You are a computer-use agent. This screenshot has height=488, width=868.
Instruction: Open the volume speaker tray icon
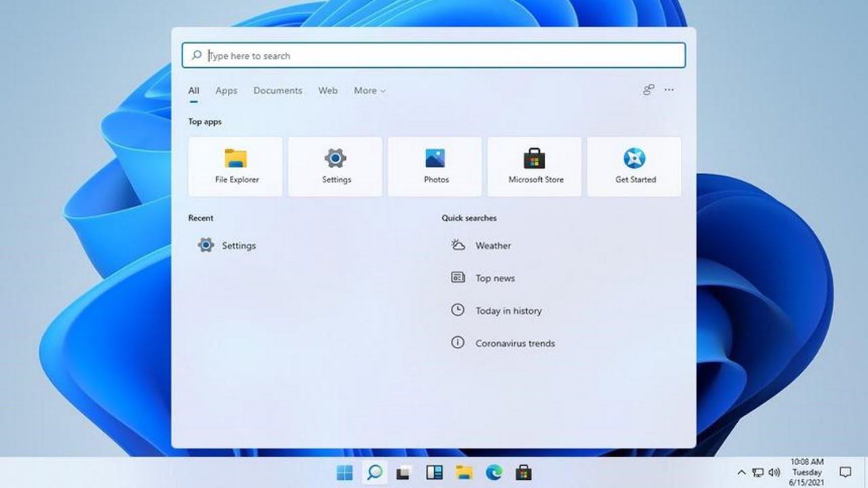point(774,472)
